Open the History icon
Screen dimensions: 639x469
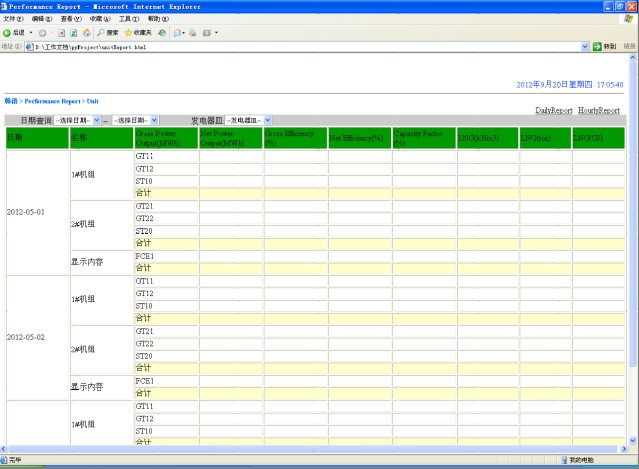pos(162,33)
